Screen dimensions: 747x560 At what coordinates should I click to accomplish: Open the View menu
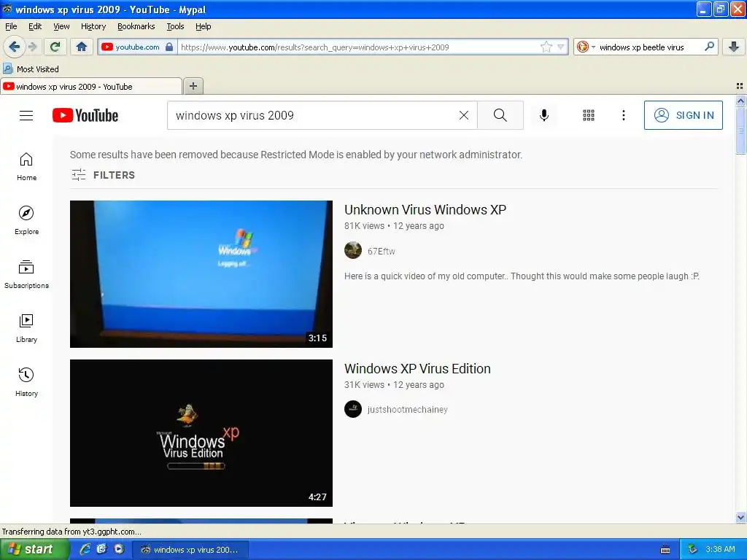[x=61, y=26]
